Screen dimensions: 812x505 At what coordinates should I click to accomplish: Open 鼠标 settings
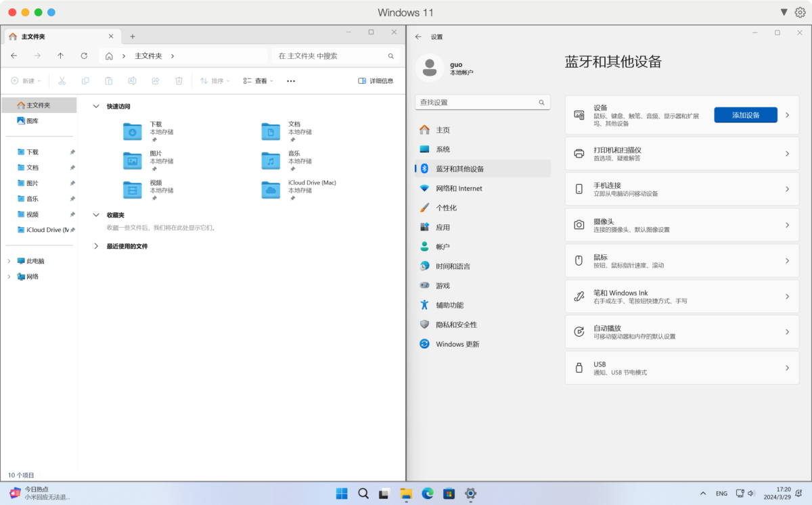[682, 261]
